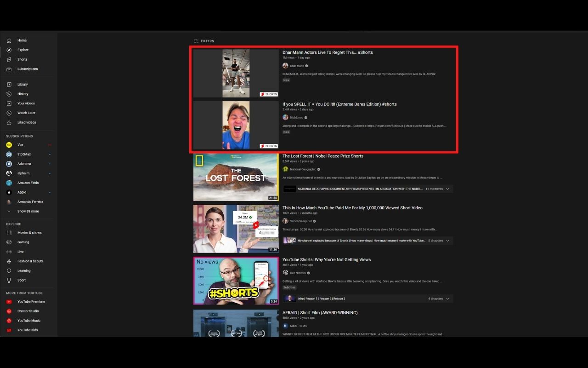Open The Lost Forest video thumbnail
Screen dimensions: 588x368
coord(236,177)
